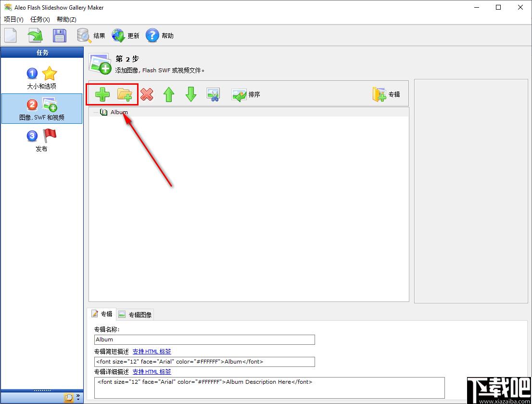
Task: Click the 专辑名称 input field
Action: (x=204, y=339)
